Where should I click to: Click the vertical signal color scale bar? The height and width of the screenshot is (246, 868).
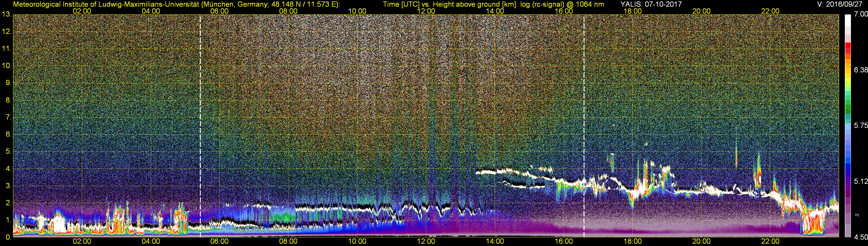tap(848, 126)
